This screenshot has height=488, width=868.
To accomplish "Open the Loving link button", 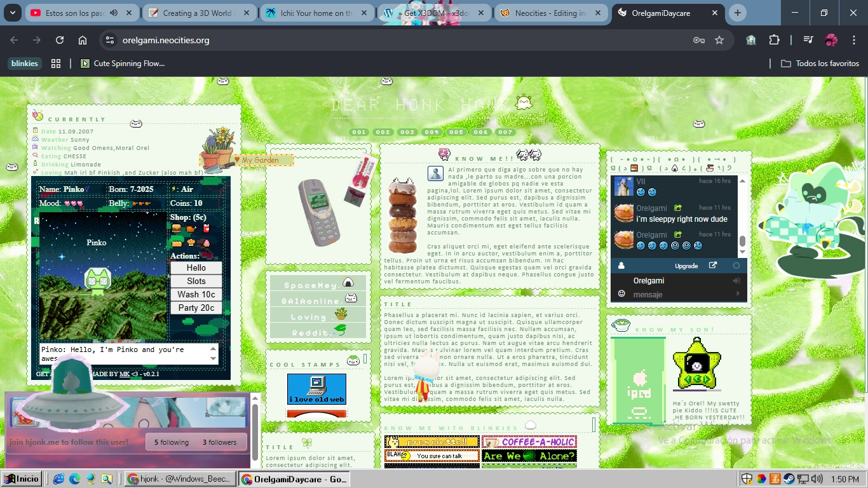I will click(x=318, y=315).
